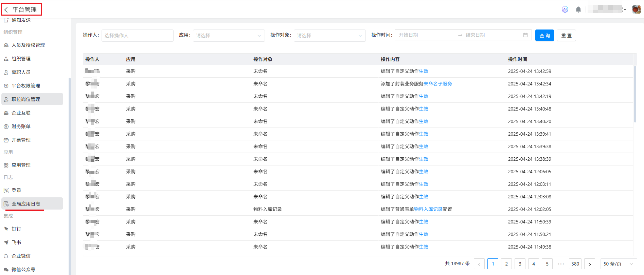Image resolution: width=644 pixels, height=275 pixels.
Task: Select 平台权限管理 in sidebar
Action: 26,86
